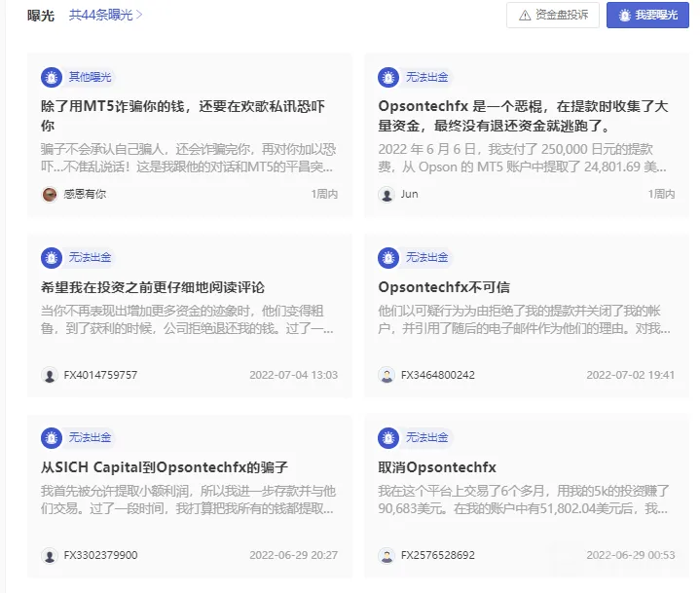Screen dimensions: 700x593
Task: Click timestamp 2022-06-29 00:53
Action: pos(630,555)
